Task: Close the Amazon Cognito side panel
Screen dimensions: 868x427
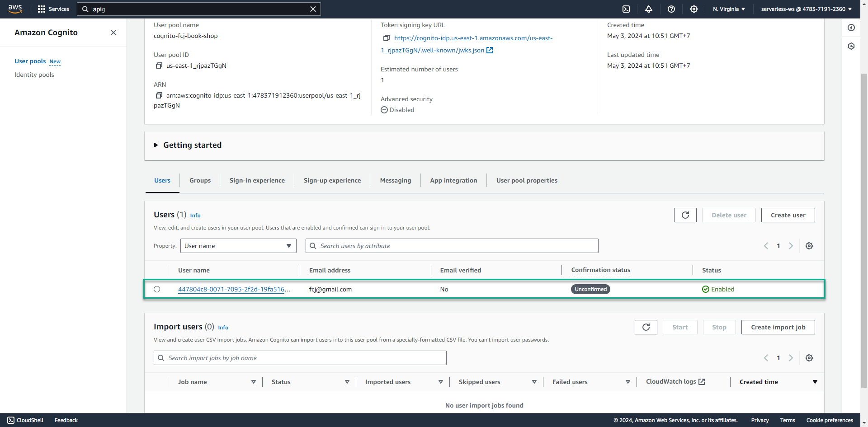Action: pyautogui.click(x=113, y=33)
